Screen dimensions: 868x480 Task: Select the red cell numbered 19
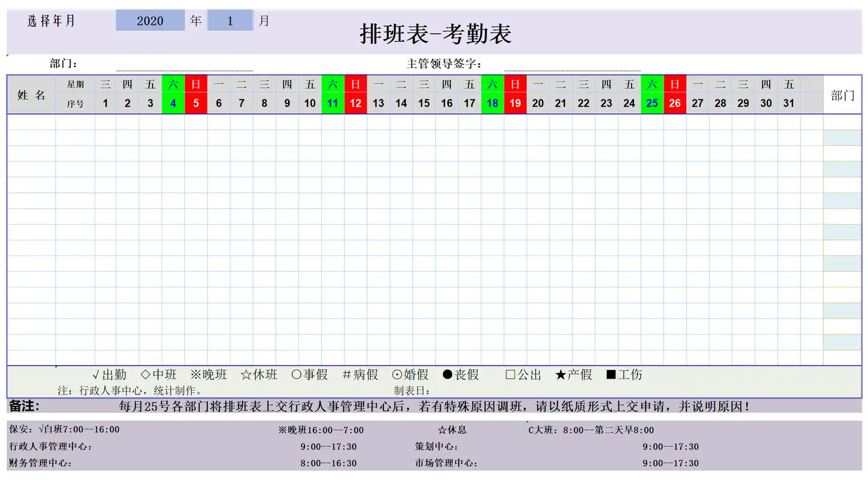tap(515, 104)
